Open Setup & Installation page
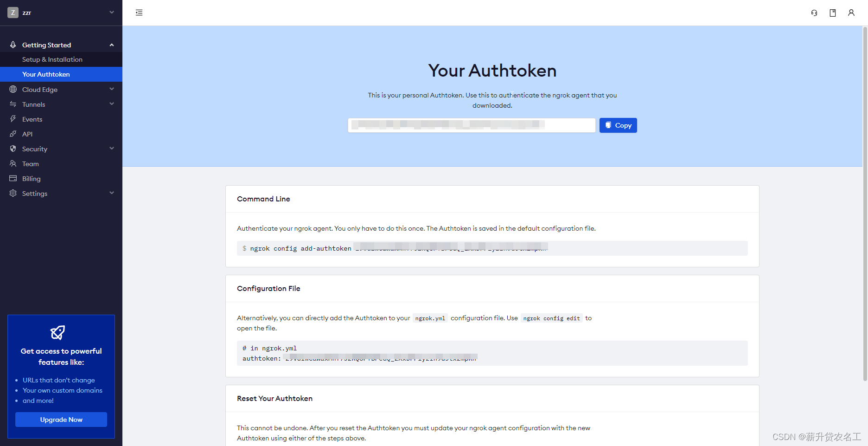Image resolution: width=868 pixels, height=446 pixels. 61,59
